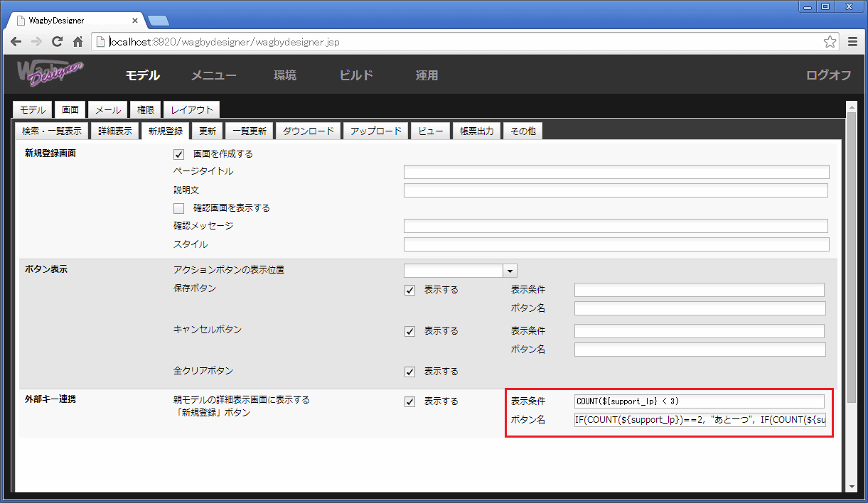The width and height of the screenshot is (868, 503).
Task: Open アクションボタンの表示位置 dropdown
Action: pos(510,271)
